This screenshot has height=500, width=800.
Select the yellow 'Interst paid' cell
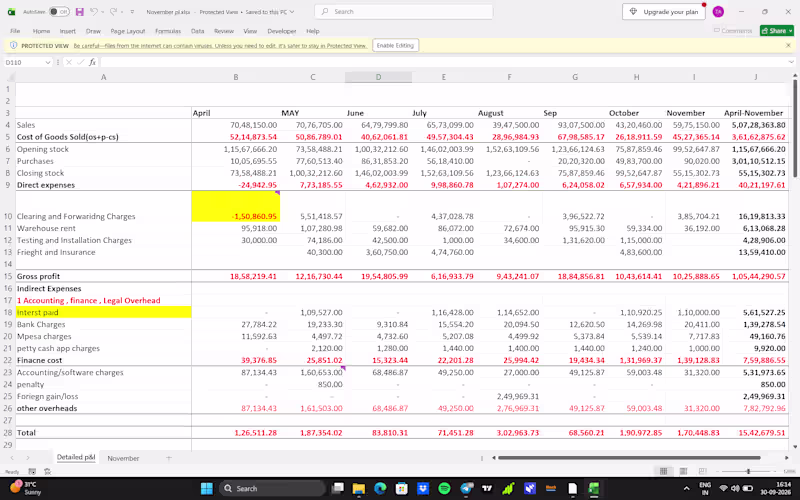coord(104,312)
